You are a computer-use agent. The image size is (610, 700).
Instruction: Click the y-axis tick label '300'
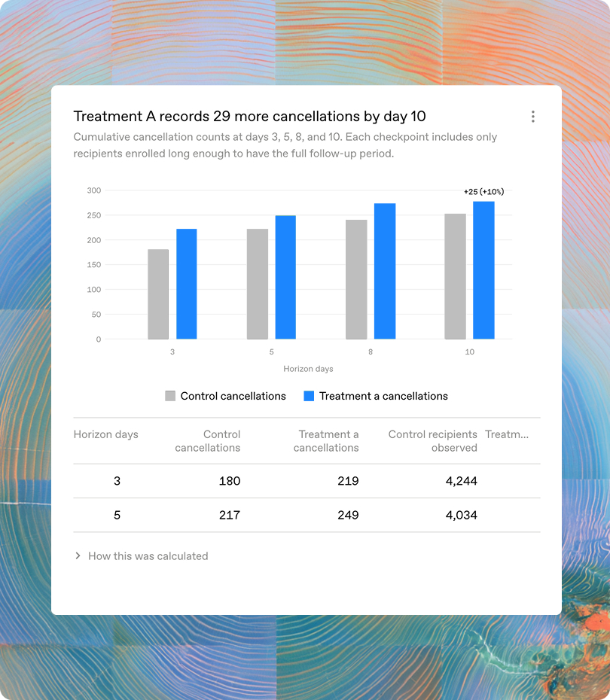coord(94,190)
